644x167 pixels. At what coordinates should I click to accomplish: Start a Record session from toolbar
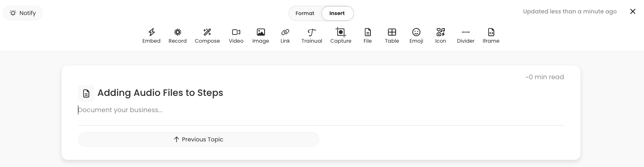click(x=178, y=36)
